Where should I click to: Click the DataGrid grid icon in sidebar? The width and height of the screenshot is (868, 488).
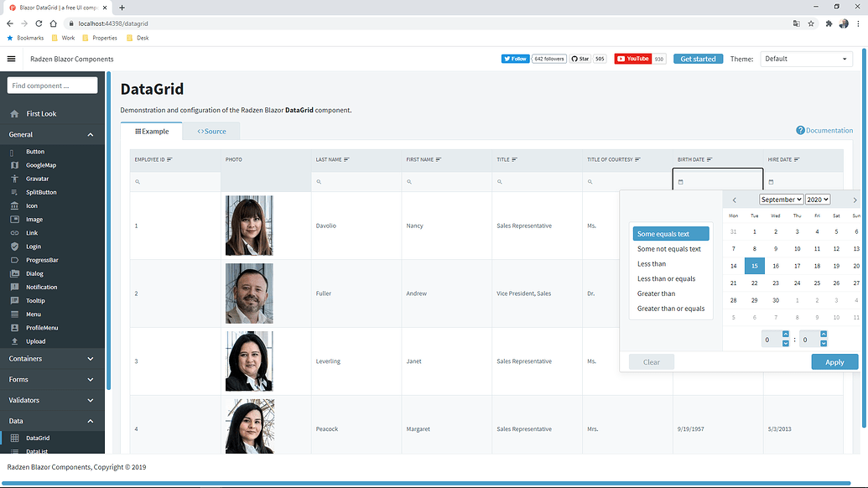14,439
